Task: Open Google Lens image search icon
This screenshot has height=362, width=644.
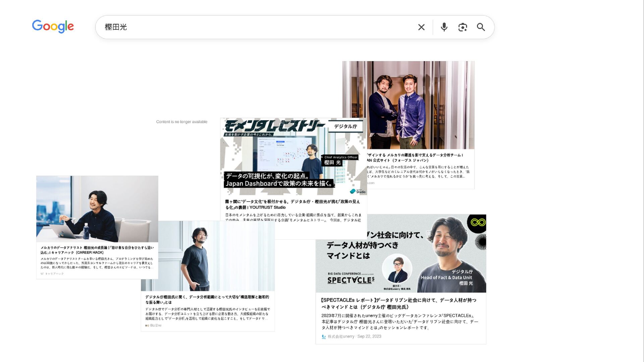Action: point(463,27)
